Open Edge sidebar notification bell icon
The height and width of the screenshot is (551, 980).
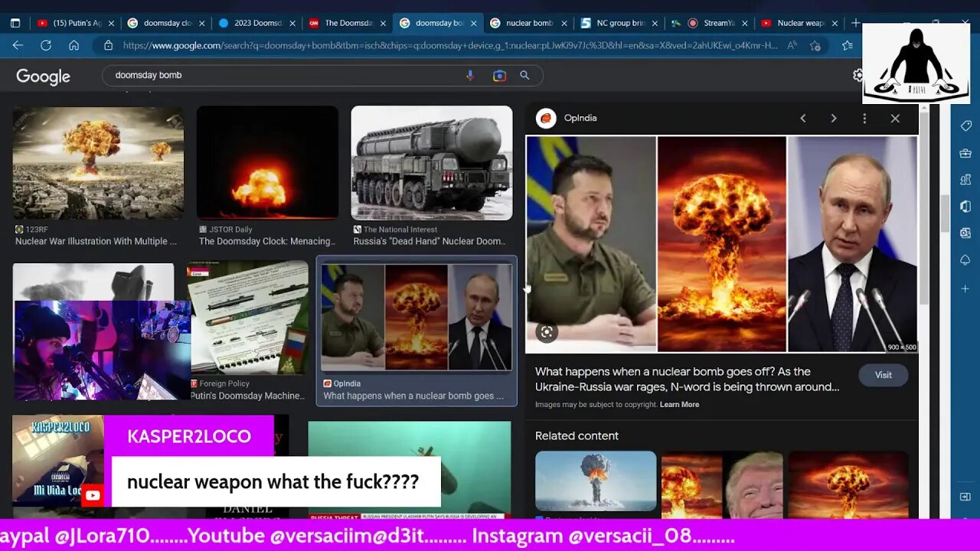[965, 260]
